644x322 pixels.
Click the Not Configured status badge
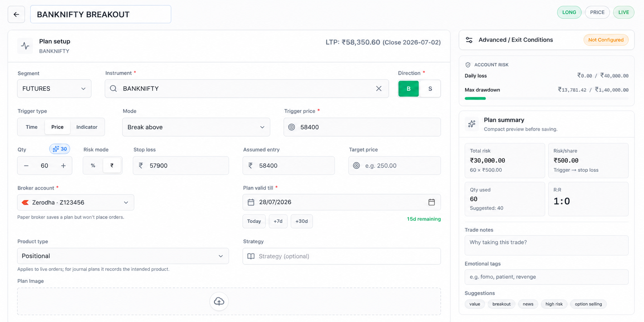click(x=606, y=40)
